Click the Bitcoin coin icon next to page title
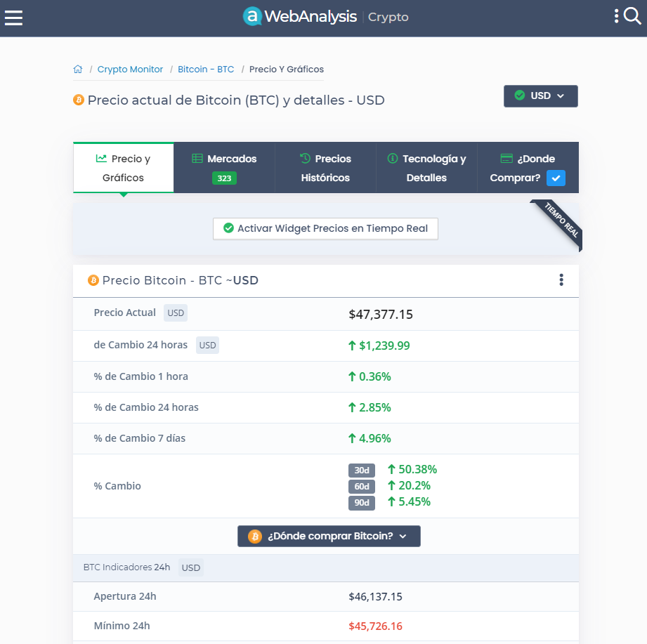 (x=77, y=100)
